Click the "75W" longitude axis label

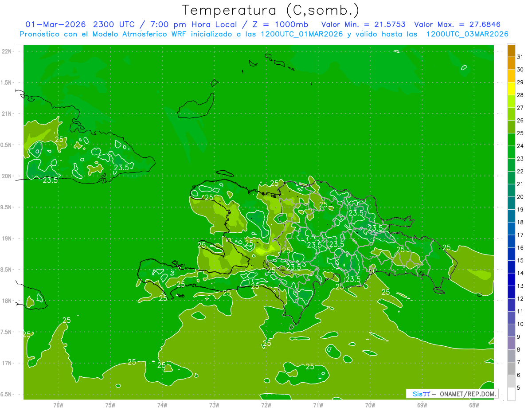(110, 405)
